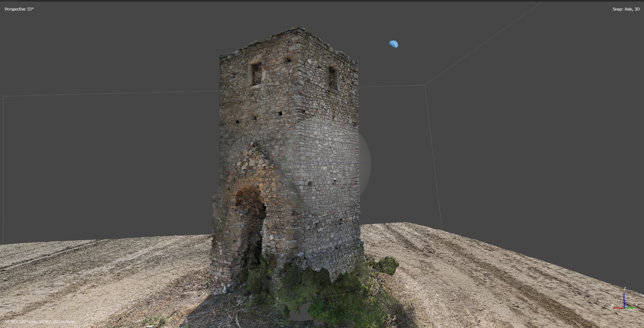
Task: Select the tower's upper left framed window
Action: [256, 74]
